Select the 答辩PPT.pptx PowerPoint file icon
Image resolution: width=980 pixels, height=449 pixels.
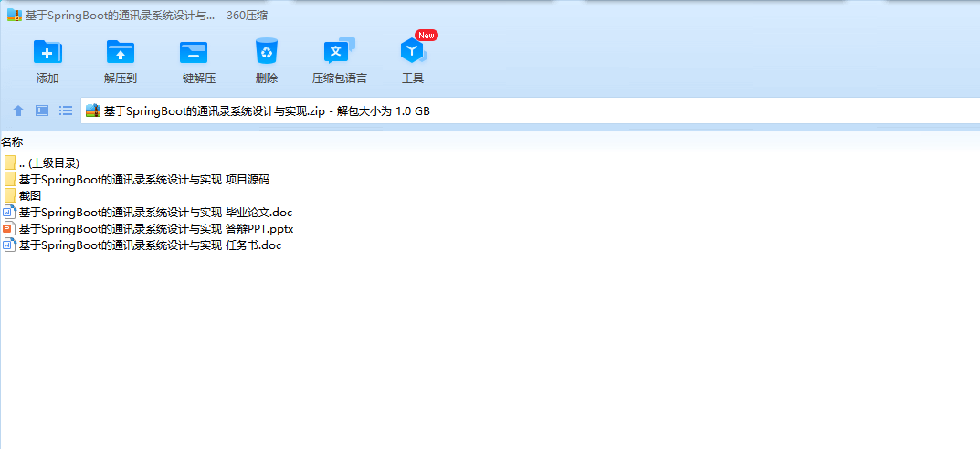tap(9, 228)
